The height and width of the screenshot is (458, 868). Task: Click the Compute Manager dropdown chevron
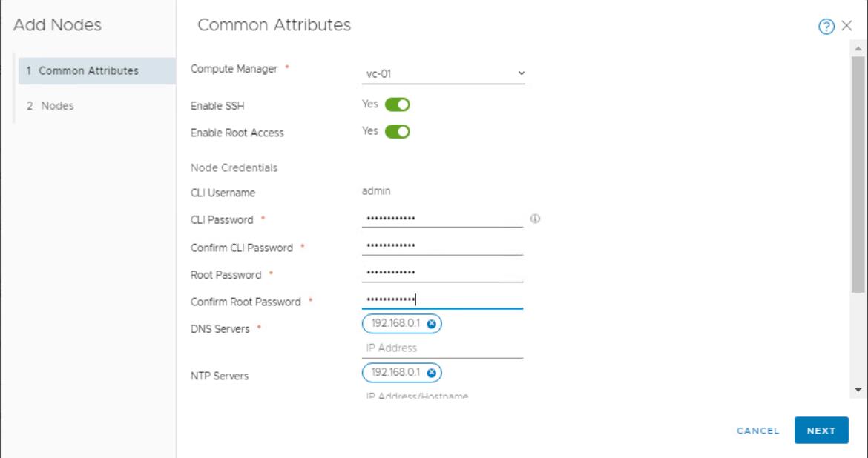click(x=521, y=73)
